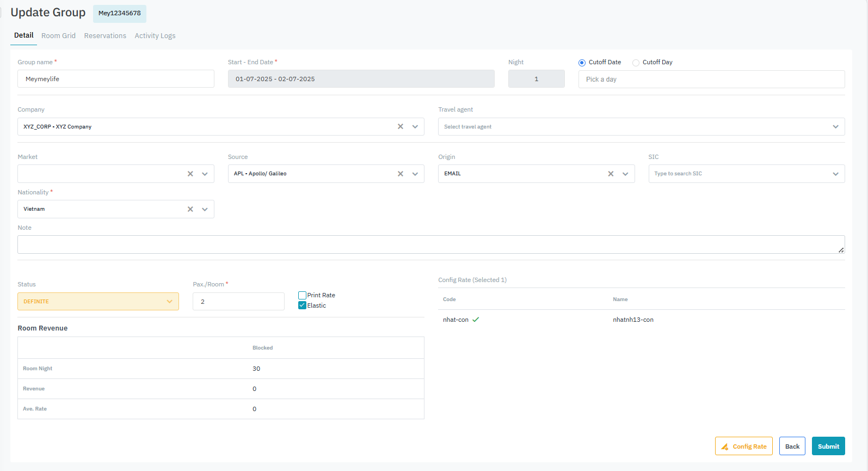Open the Config Rate button
Screen dimensions: 868x471
click(x=743, y=446)
